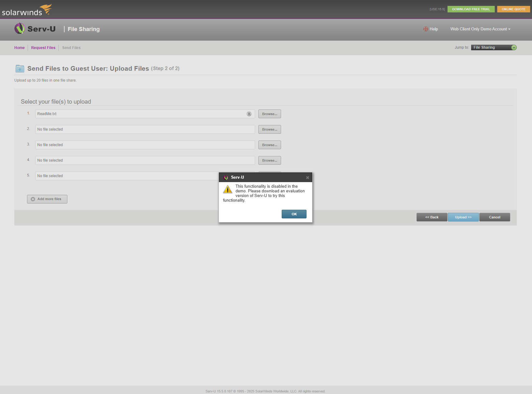This screenshot has height=394, width=532.
Task: Go back with the << Back button
Action: [432, 217]
